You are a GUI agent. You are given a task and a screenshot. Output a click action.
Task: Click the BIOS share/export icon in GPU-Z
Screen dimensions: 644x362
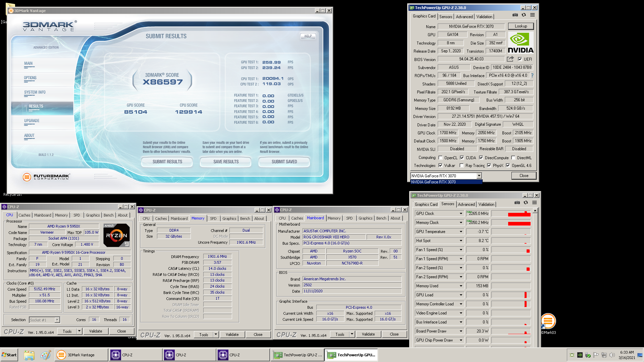510,59
